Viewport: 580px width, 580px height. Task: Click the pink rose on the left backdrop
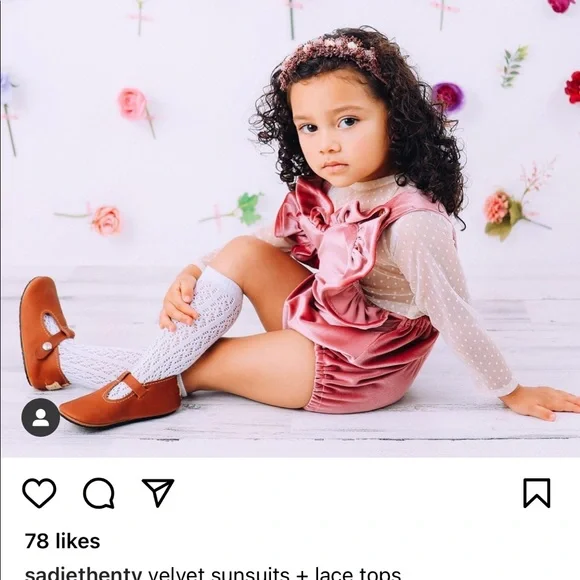point(133,104)
